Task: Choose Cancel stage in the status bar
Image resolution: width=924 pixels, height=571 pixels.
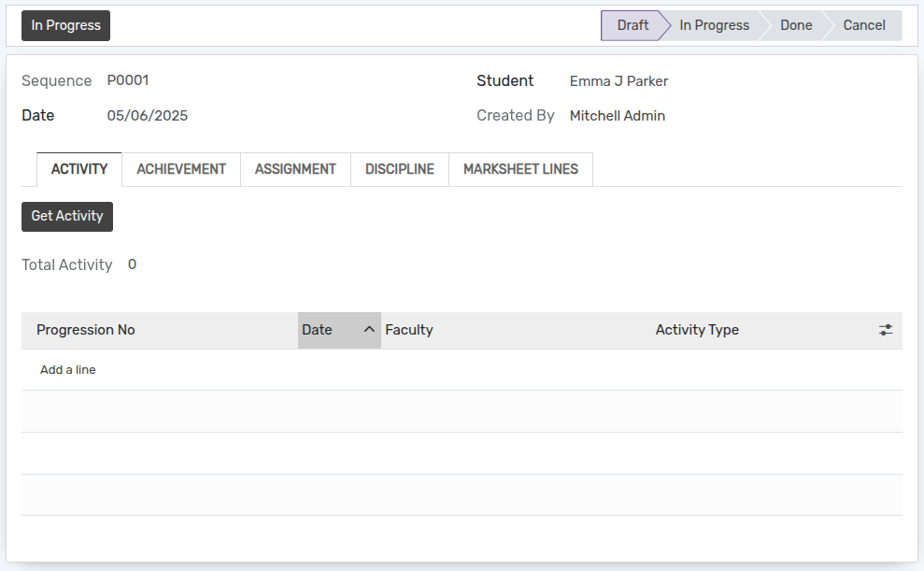Action: point(863,25)
